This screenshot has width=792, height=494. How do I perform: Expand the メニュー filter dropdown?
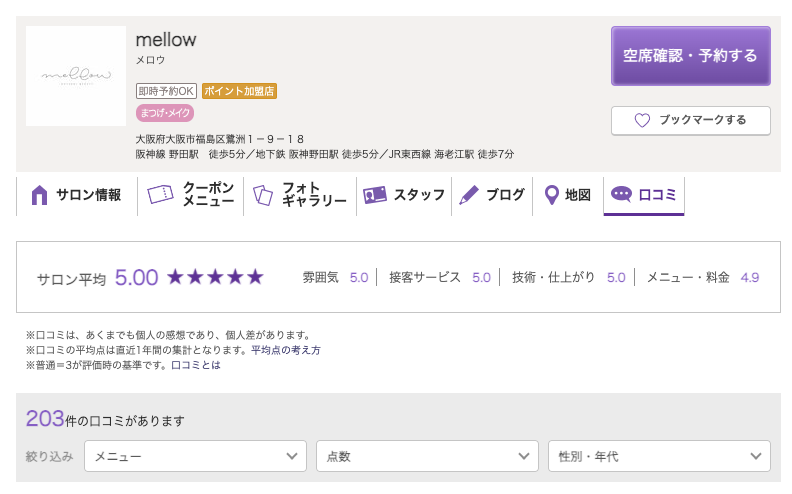click(195, 456)
